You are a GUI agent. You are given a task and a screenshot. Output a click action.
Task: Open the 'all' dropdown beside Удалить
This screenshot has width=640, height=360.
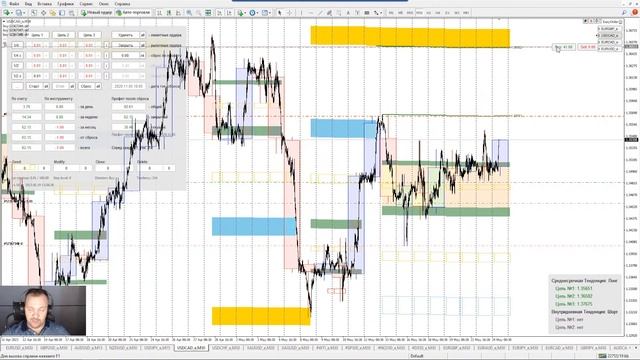click(143, 35)
